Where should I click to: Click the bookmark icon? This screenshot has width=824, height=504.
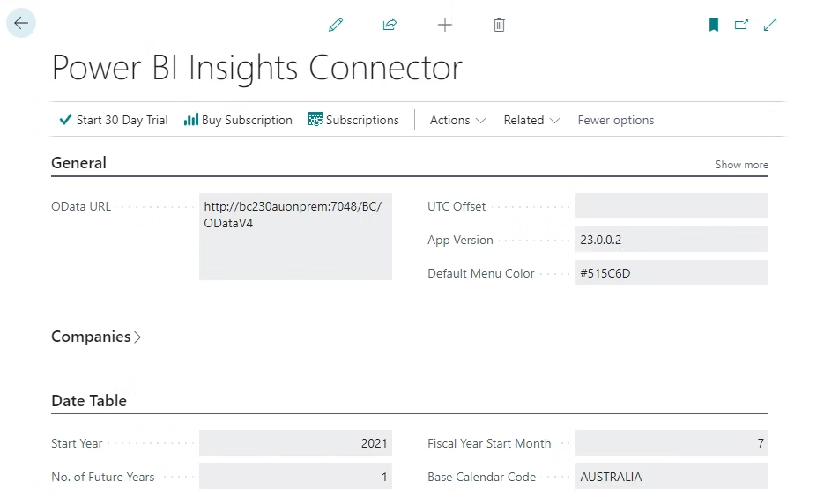[713, 25]
